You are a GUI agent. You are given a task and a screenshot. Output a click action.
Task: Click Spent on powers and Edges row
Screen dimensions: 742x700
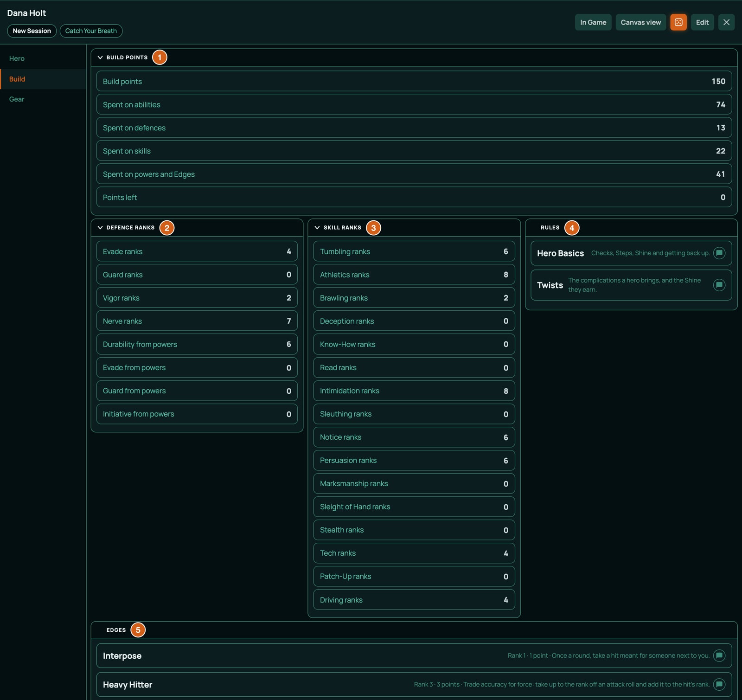coord(414,174)
